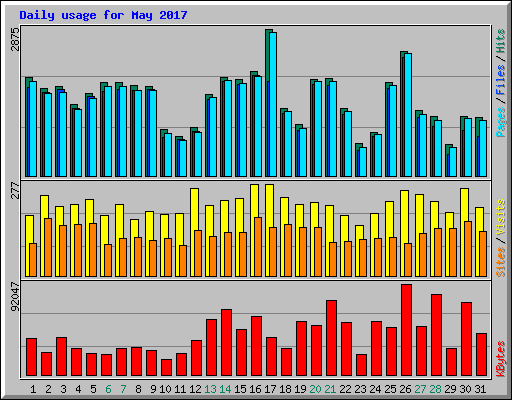
Task: Click the red KBytes bar for day 26
Action: tap(406, 330)
